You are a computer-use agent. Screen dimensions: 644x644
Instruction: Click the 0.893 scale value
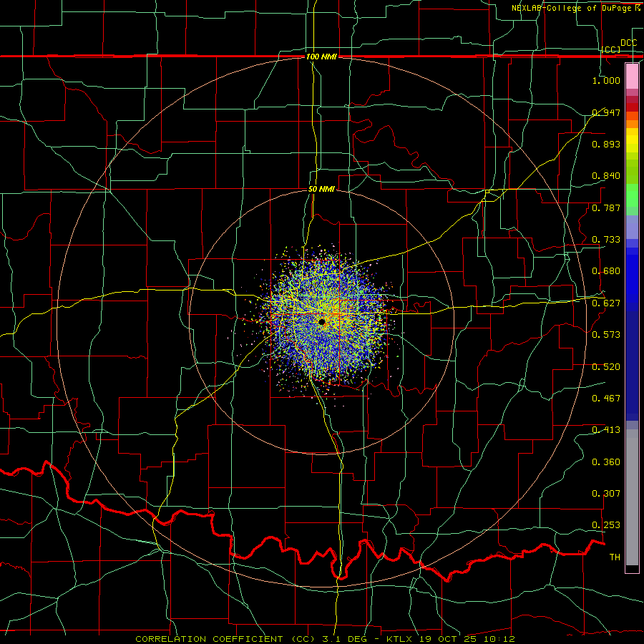point(606,144)
